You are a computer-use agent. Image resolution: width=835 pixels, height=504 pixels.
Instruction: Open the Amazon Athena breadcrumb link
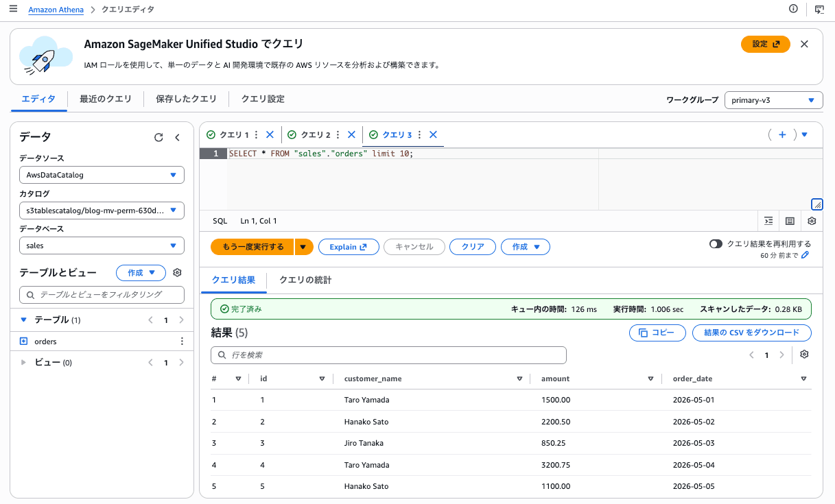click(x=56, y=10)
